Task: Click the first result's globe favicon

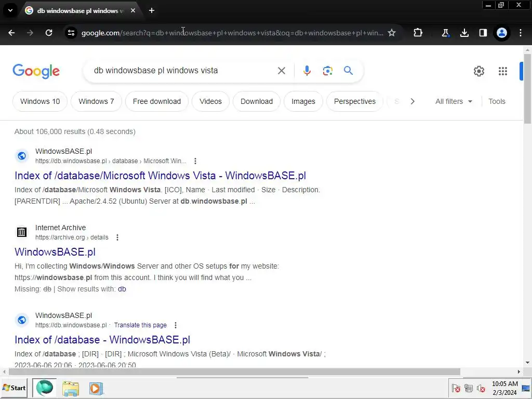Action: tap(22, 156)
